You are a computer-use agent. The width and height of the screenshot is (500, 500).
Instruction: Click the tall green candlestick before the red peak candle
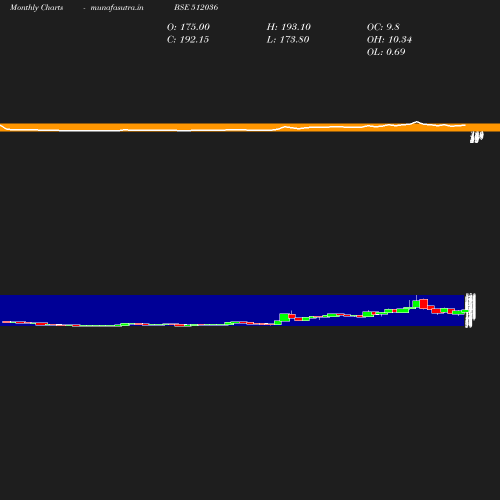(x=416, y=304)
